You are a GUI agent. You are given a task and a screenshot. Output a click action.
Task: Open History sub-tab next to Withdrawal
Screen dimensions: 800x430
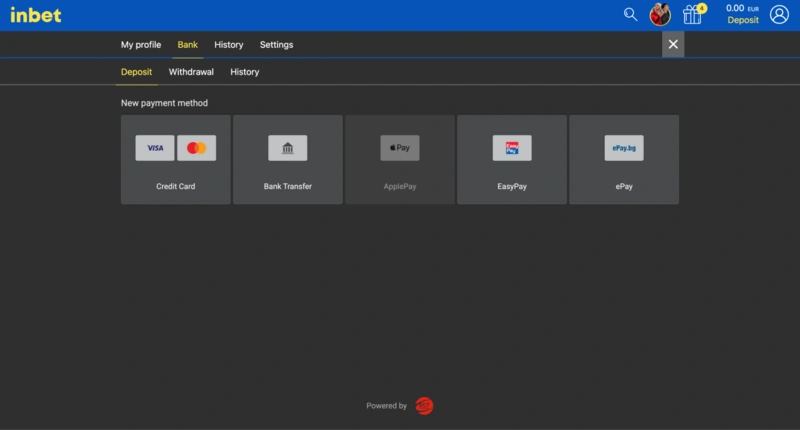point(244,72)
